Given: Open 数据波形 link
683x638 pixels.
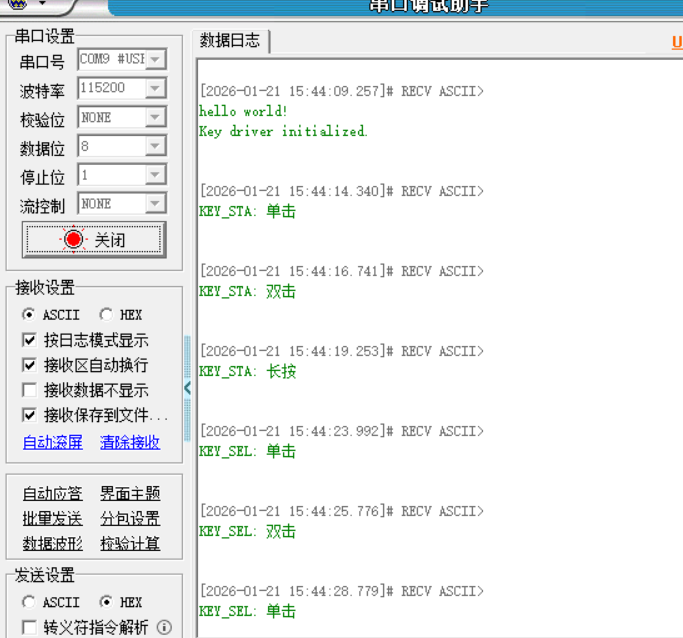Looking at the screenshot, I should [x=53, y=543].
